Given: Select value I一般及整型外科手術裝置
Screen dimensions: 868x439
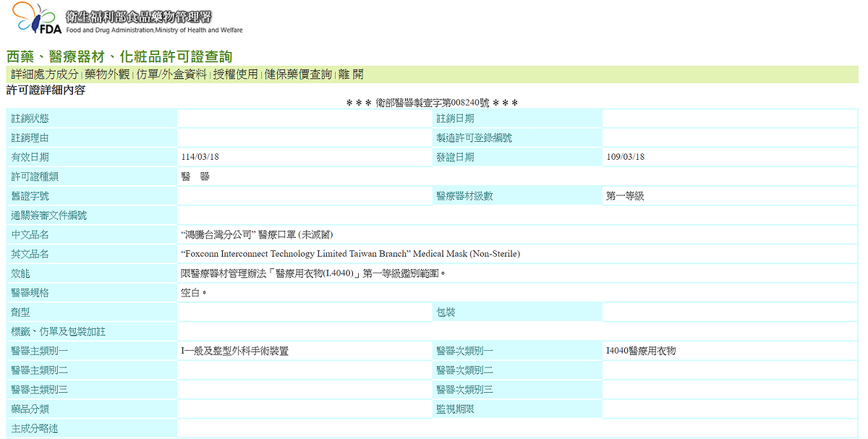Looking at the screenshot, I should [235, 351].
